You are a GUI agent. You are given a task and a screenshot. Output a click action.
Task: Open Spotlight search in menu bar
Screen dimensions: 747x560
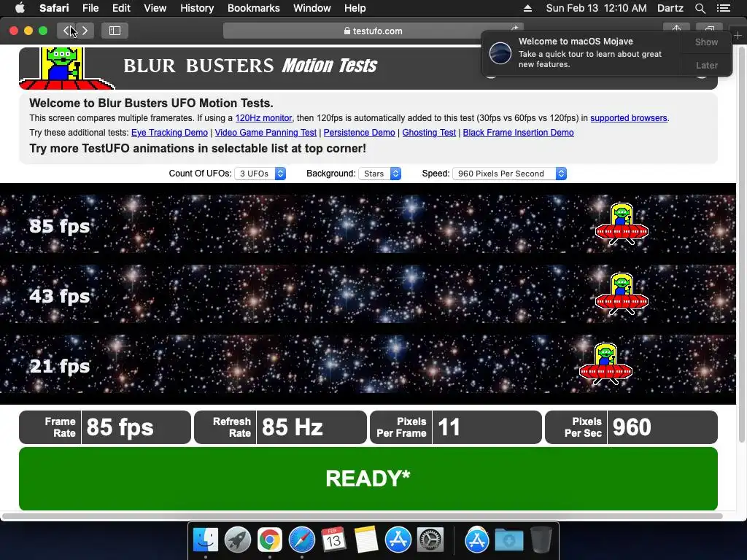pos(700,8)
